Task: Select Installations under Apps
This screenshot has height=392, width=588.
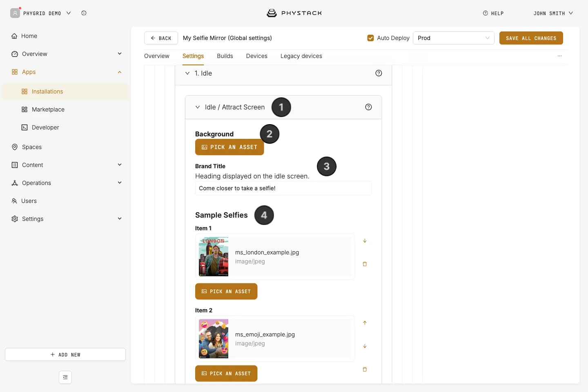Action: click(65, 91)
